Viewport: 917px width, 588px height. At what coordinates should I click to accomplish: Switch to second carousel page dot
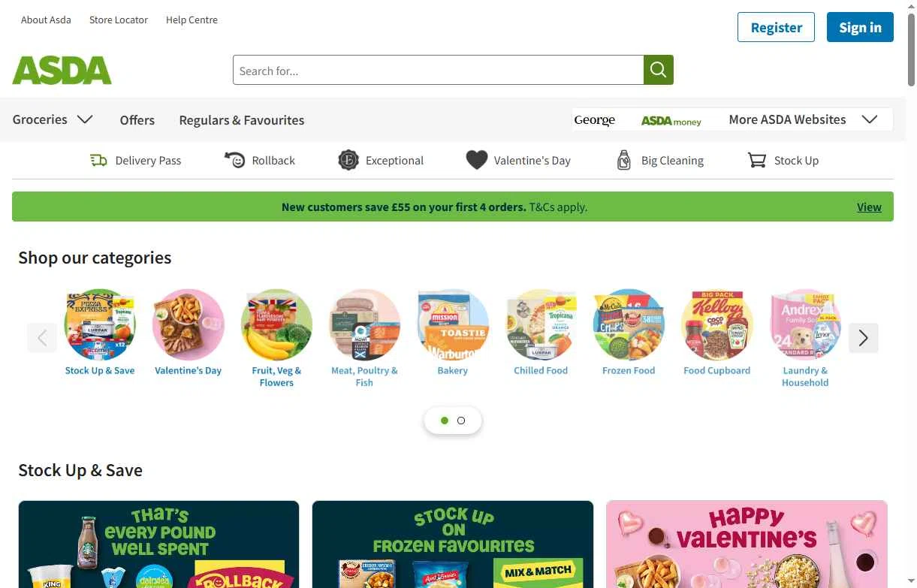[461, 421]
